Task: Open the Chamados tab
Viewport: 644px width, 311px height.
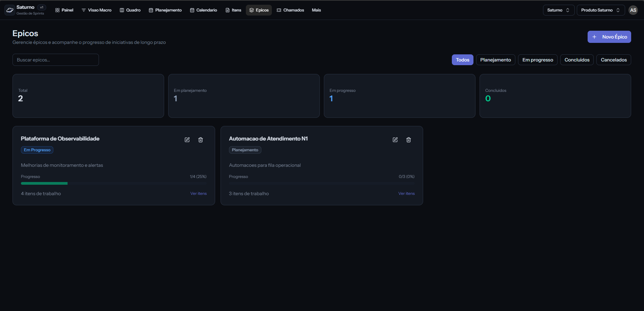Action: tap(290, 10)
